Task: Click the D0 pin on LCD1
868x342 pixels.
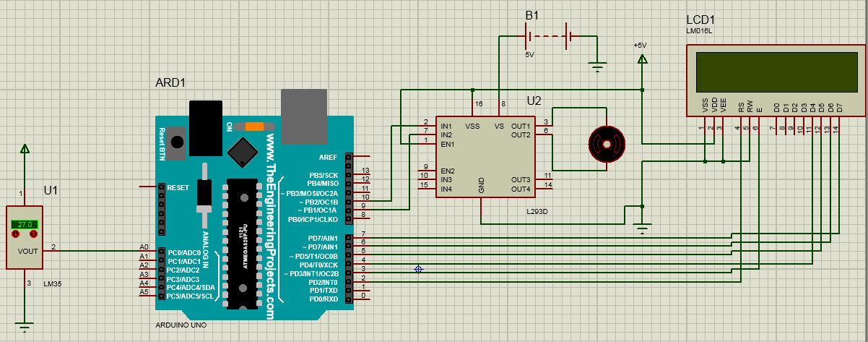Action: point(777,108)
